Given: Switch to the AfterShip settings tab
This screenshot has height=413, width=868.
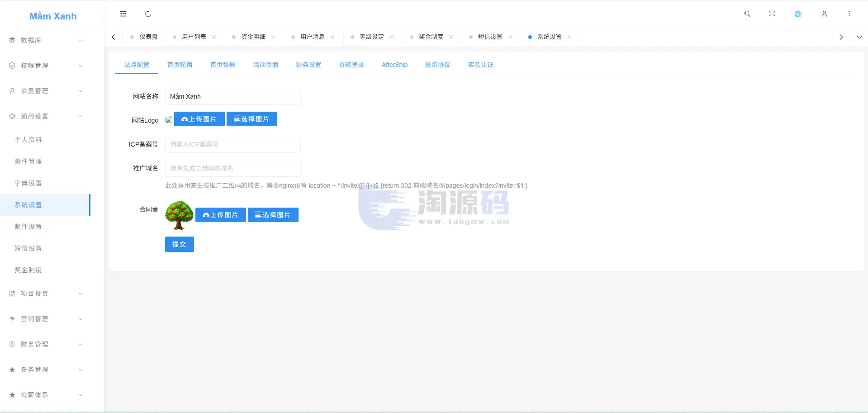Looking at the screenshot, I should coord(394,65).
